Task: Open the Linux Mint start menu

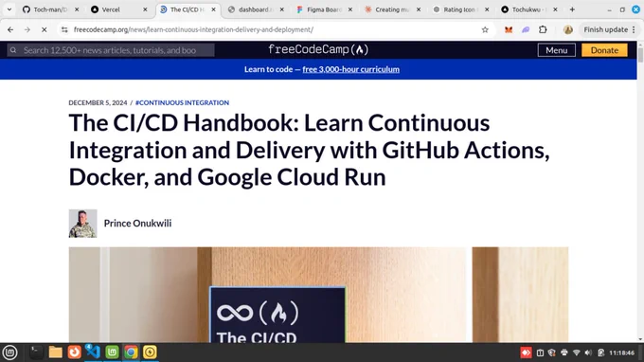Action: pyautogui.click(x=9, y=353)
